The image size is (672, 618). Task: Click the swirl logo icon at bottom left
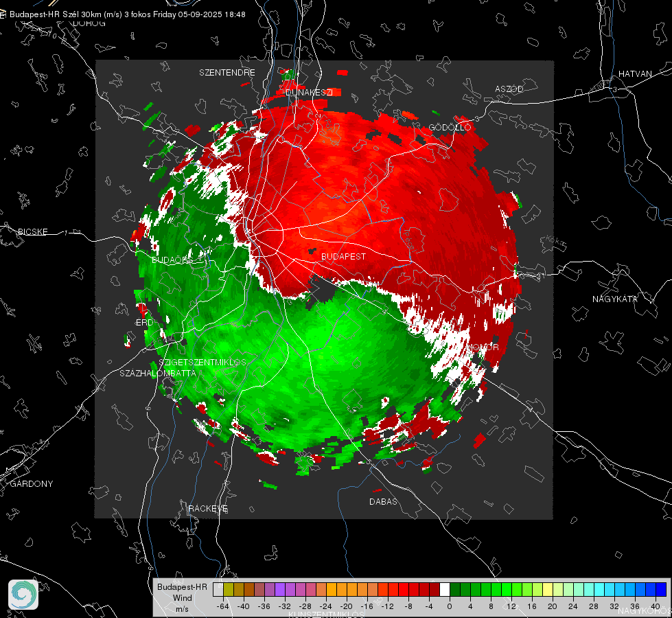point(23,595)
